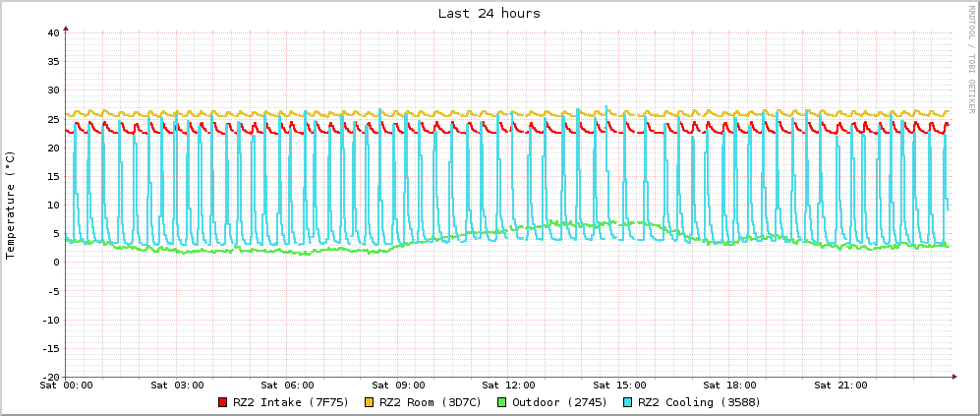
Task: Select the 'RZ2 Cooling (3588)' legend label
Action: (699, 402)
